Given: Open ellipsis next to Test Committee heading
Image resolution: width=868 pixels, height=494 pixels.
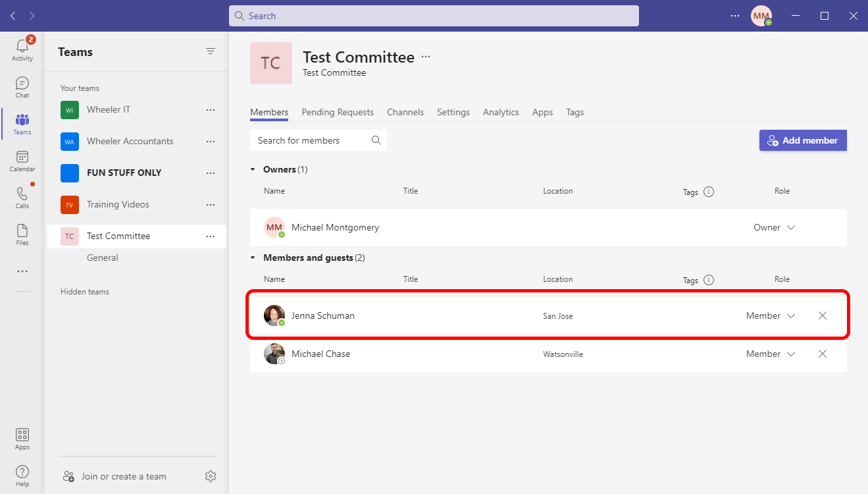Looking at the screenshot, I should (426, 57).
